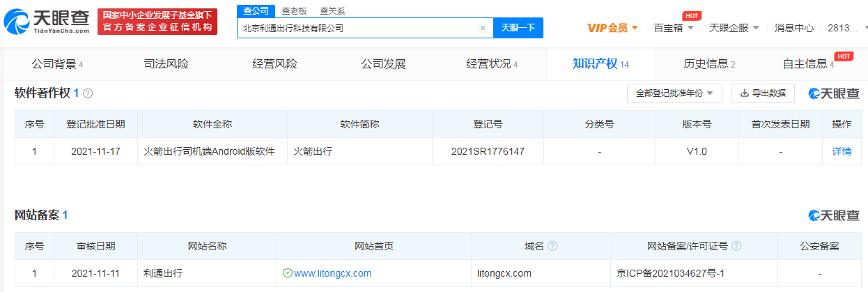The width and height of the screenshot is (868, 292).
Task: Click the 首次发表日期 column header
Action: tap(780, 124)
